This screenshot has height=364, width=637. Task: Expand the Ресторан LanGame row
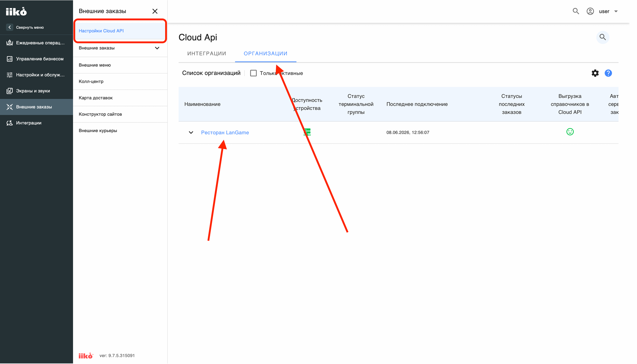click(x=191, y=133)
